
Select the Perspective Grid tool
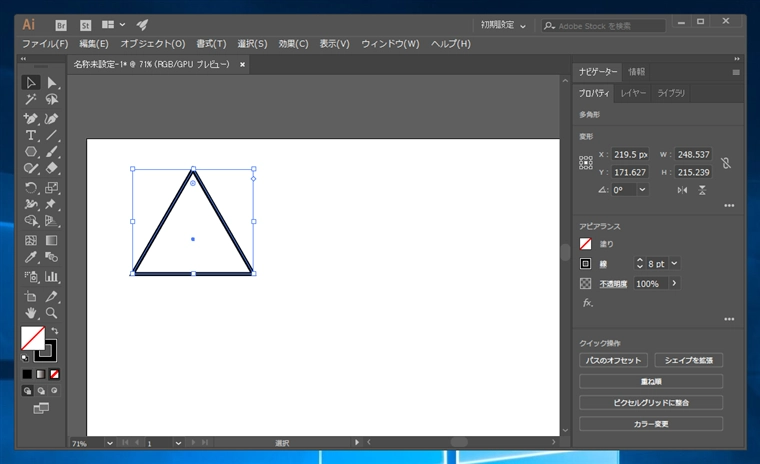coord(51,221)
